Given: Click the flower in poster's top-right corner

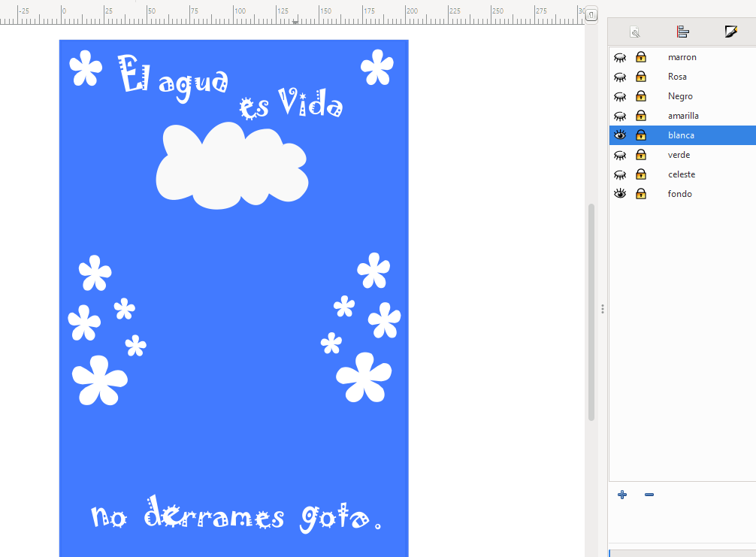Looking at the screenshot, I should click(377, 67).
